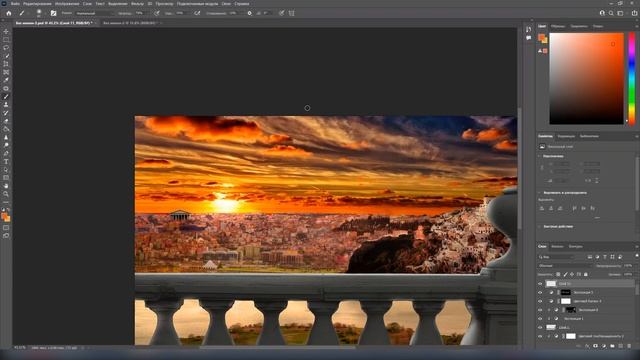Click the share icon at top right
Viewport: 640px width, 360px height.
634,13
